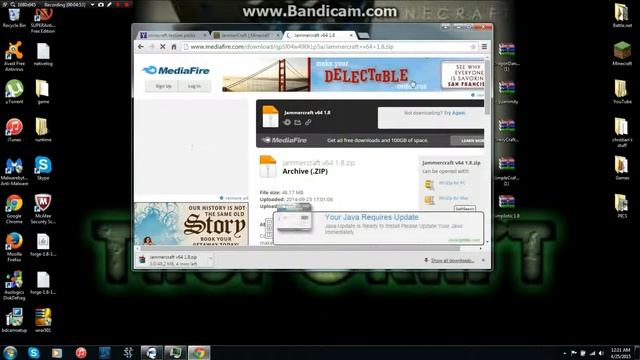
Task: Open the Games folder on desktop
Action: click(x=622, y=168)
